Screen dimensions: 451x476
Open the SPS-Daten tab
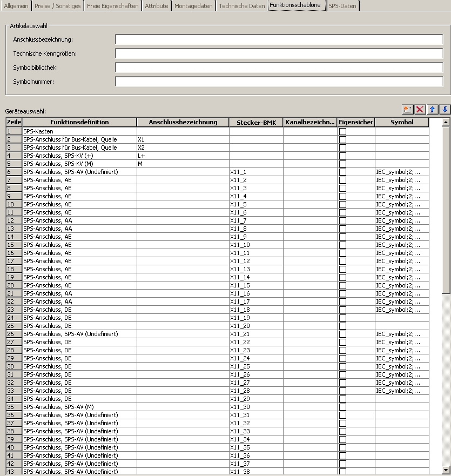pos(342,6)
